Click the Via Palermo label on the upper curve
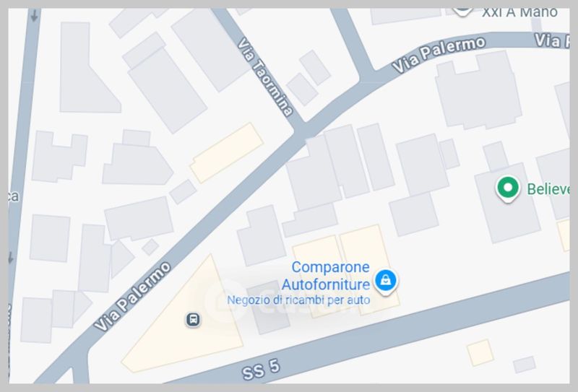The width and height of the screenshot is (578, 392). tap(439, 55)
